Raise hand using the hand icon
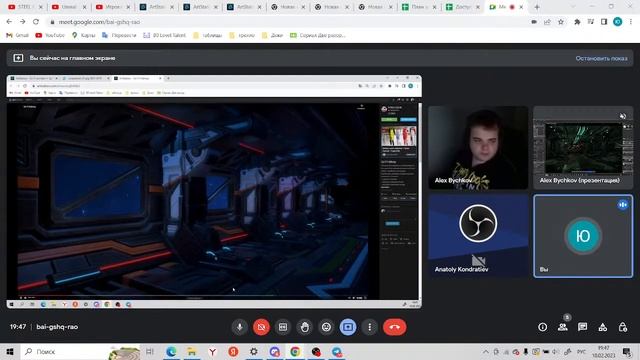 click(x=304, y=327)
